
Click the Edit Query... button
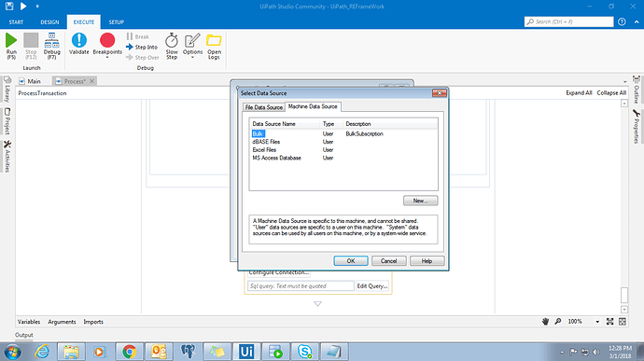pyautogui.click(x=372, y=285)
